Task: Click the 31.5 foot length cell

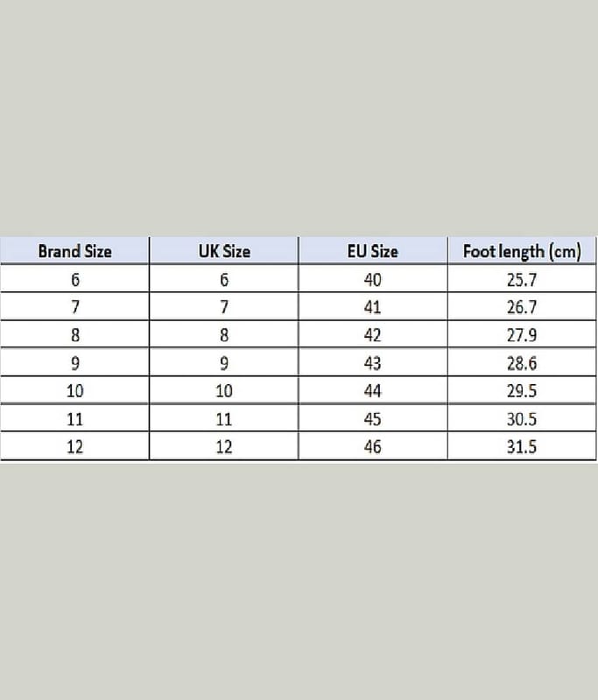Action: coord(522,446)
